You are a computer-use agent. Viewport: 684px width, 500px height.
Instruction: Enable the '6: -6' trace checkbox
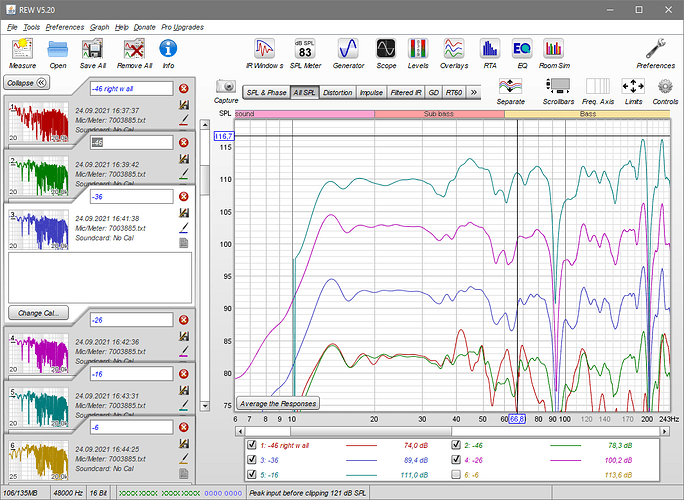coord(457,474)
